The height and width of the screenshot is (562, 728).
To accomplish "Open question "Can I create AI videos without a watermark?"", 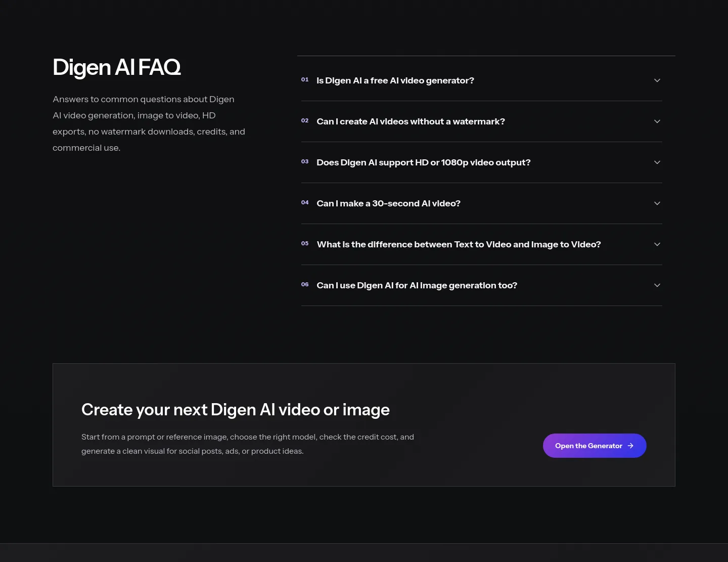I will 481,121.
